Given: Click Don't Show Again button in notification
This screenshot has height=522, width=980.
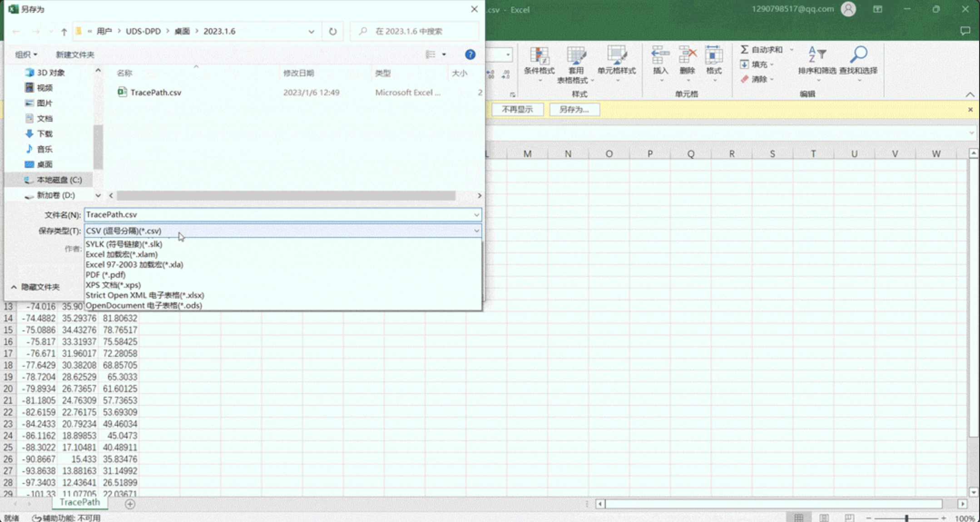Looking at the screenshot, I should point(517,109).
